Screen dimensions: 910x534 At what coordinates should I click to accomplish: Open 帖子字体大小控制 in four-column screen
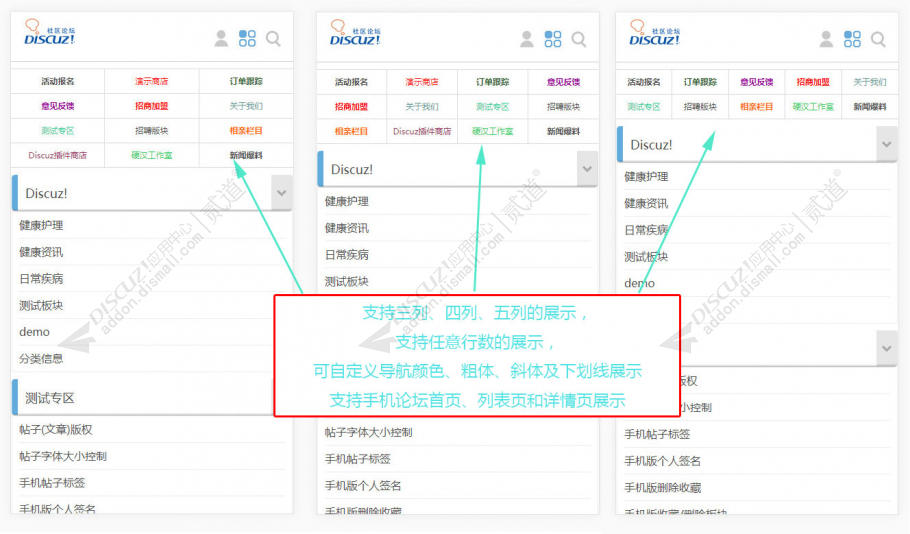(x=369, y=432)
